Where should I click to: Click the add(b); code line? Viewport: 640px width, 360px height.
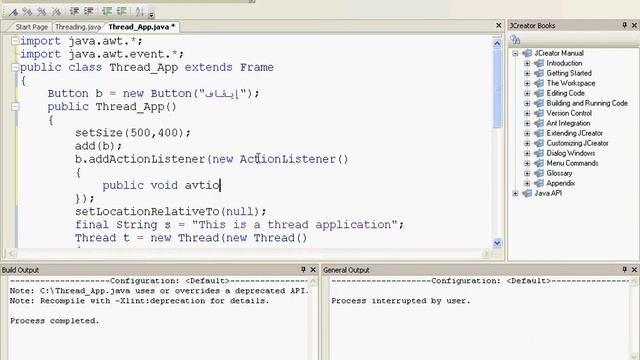tap(98, 146)
